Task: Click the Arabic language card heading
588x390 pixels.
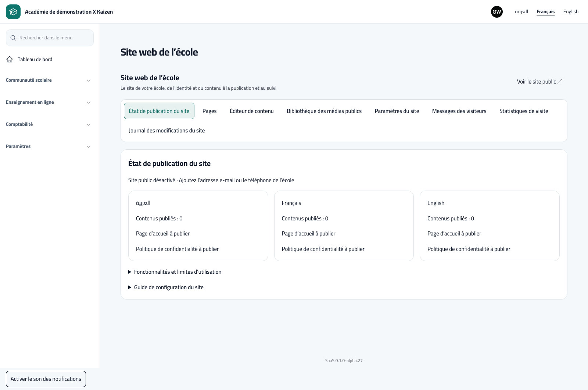Action: [143, 203]
